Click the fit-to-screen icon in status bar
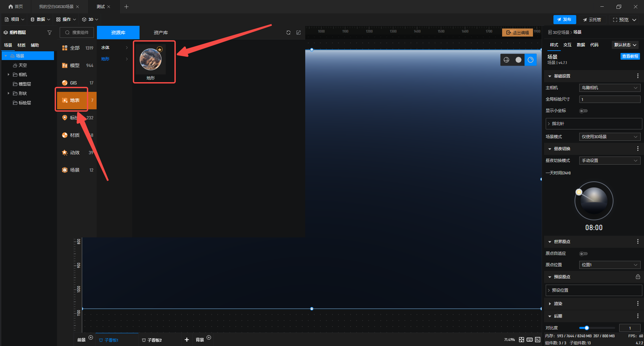 click(x=521, y=340)
